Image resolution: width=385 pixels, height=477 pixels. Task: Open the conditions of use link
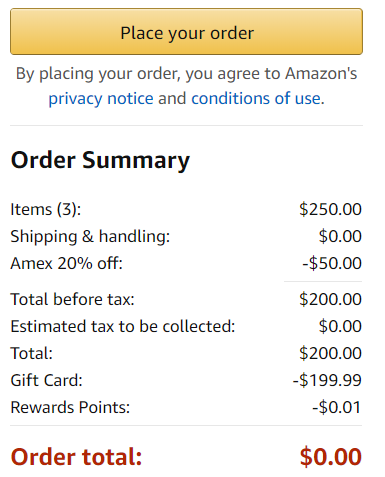click(x=256, y=99)
